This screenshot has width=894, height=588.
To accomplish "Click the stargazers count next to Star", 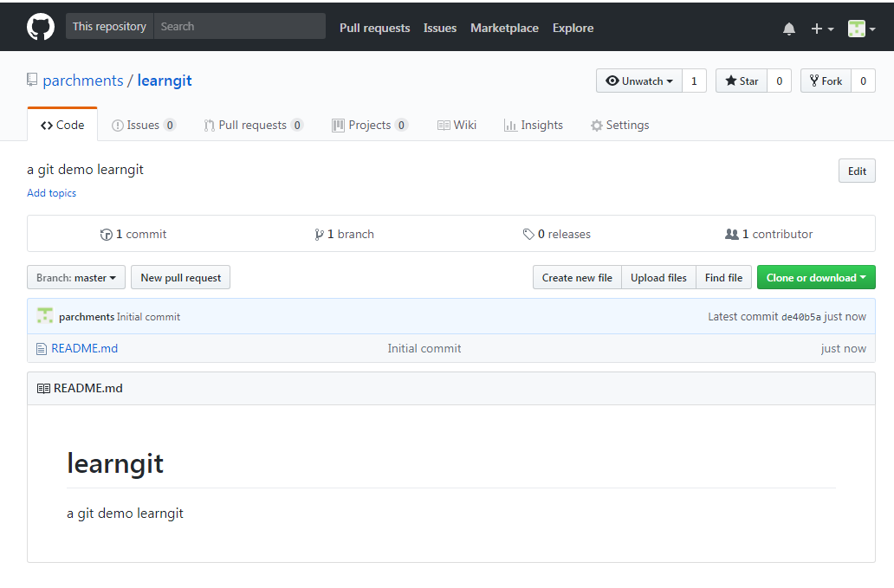I will pyautogui.click(x=780, y=81).
